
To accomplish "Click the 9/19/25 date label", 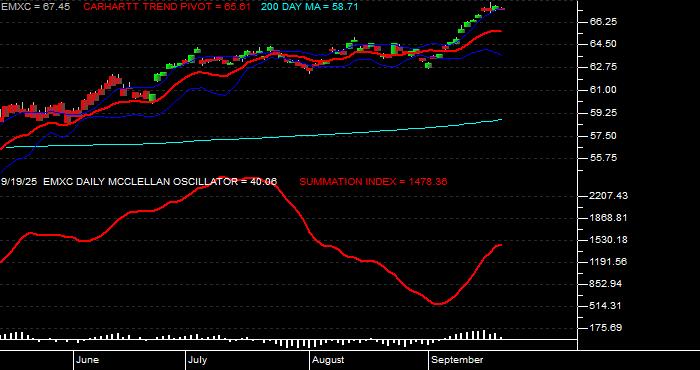I will [20, 182].
